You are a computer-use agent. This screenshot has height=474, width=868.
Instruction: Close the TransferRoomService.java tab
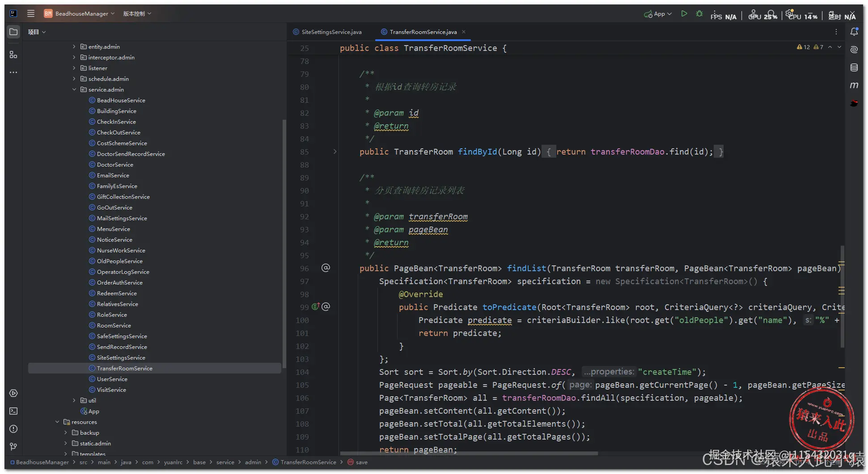point(464,32)
